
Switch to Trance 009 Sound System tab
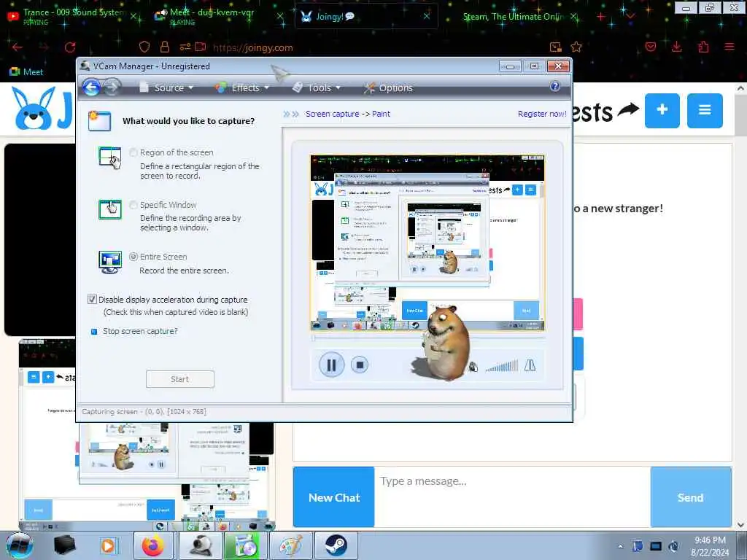[x=71, y=17]
